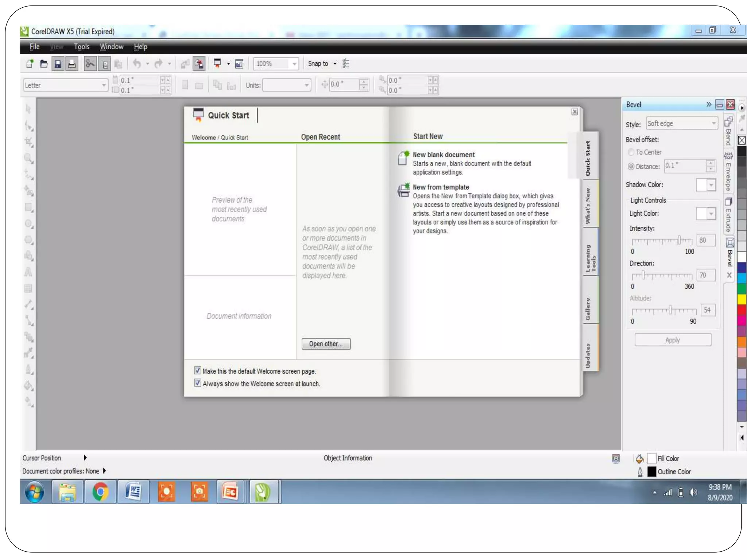The height and width of the screenshot is (560, 747).
Task: Open the Tools menu
Action: click(x=81, y=47)
